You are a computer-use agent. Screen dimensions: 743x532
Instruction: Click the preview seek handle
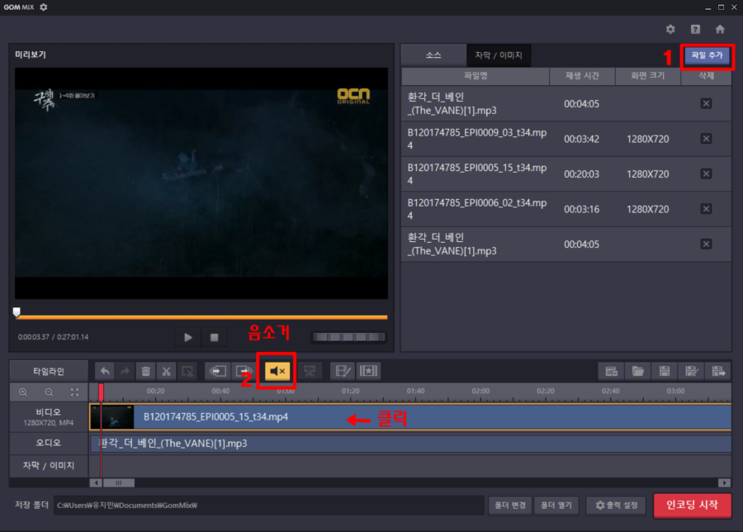[17, 312]
